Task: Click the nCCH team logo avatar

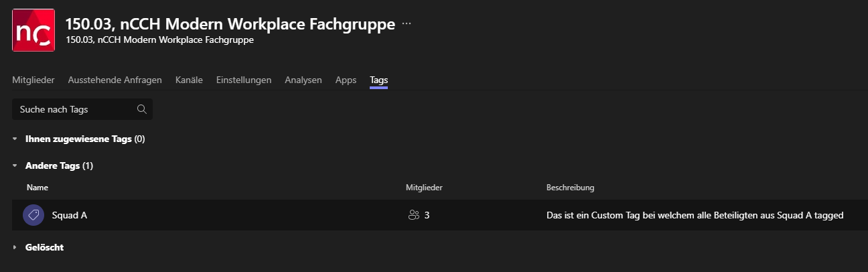Action: (33, 30)
